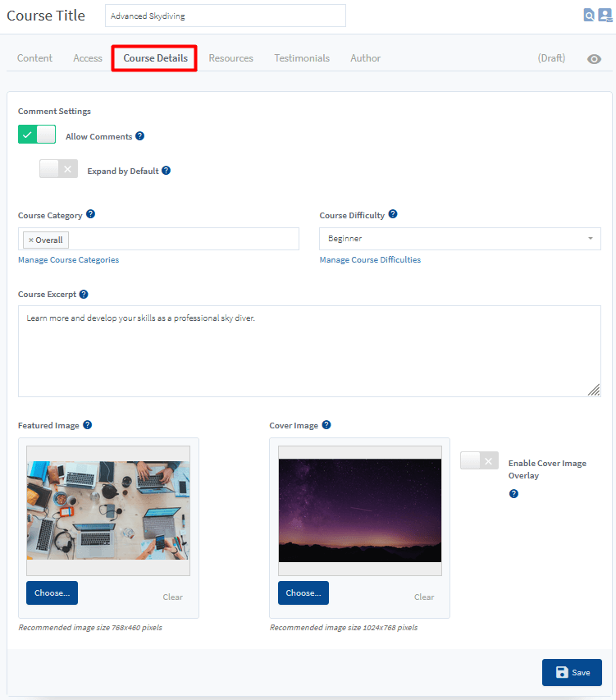Switch to the Content tab
616x700 pixels.
click(34, 58)
